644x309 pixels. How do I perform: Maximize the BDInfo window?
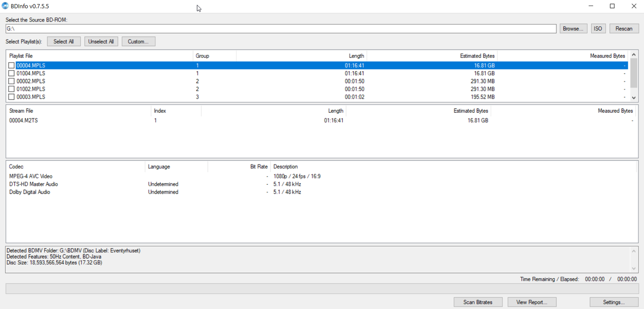(x=612, y=6)
